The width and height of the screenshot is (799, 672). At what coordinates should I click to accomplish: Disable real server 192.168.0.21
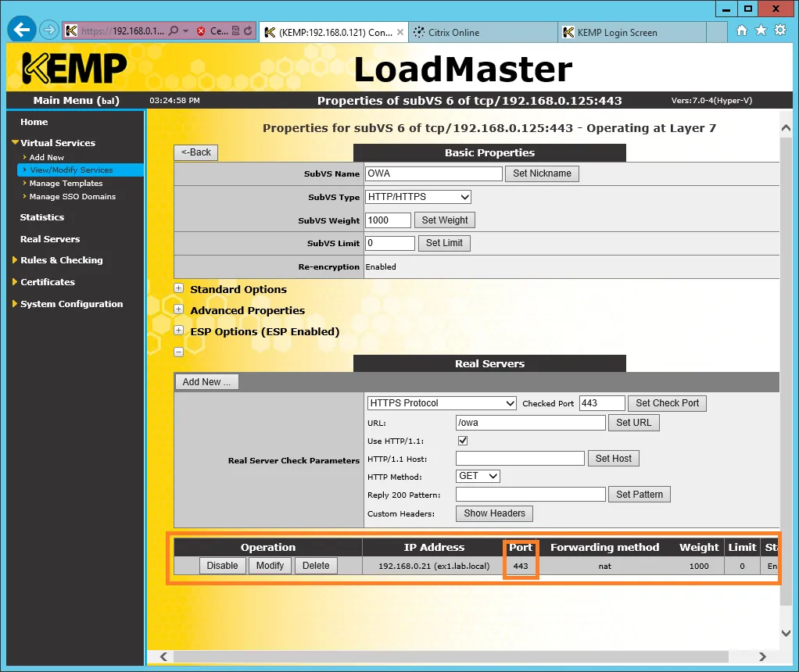222,566
